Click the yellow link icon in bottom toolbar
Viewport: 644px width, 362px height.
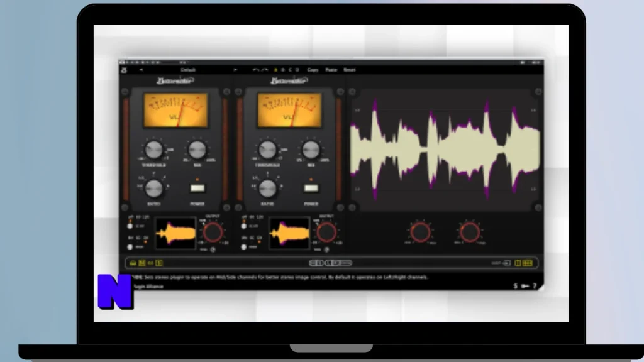[x=151, y=263]
